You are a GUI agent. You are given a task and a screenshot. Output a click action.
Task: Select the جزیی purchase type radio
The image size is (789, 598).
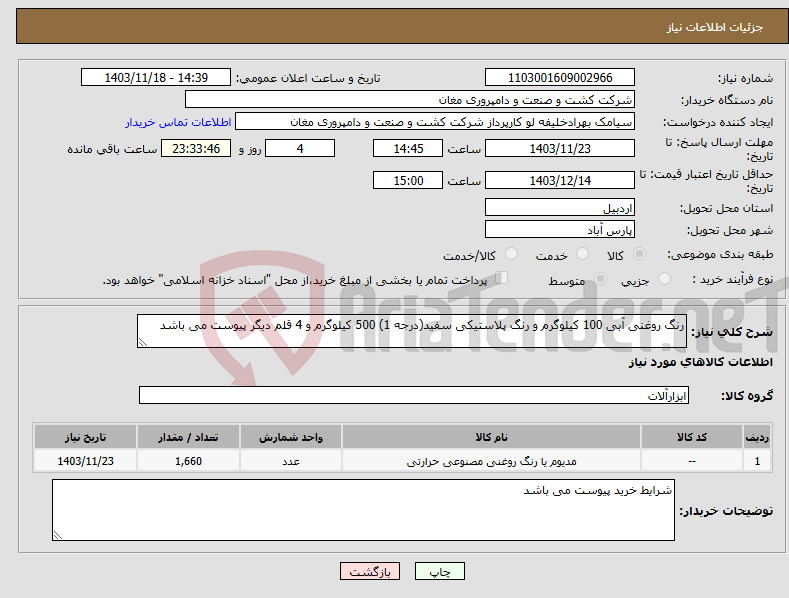[664, 279]
